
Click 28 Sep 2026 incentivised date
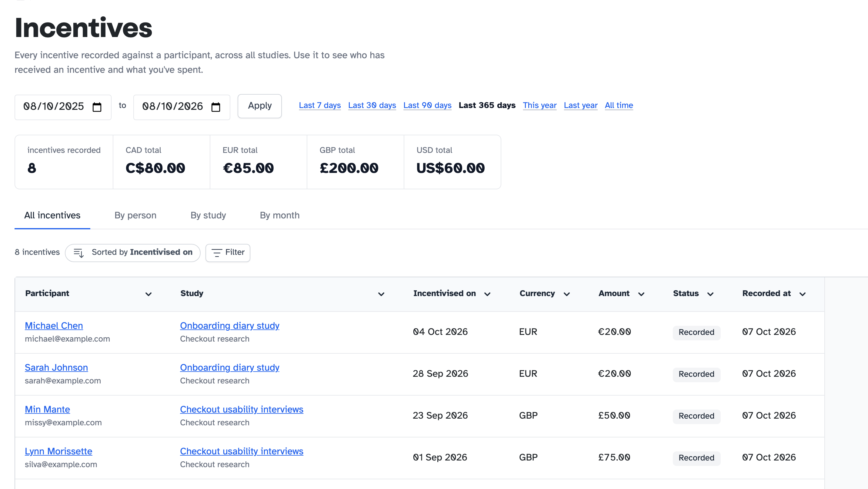pos(440,374)
